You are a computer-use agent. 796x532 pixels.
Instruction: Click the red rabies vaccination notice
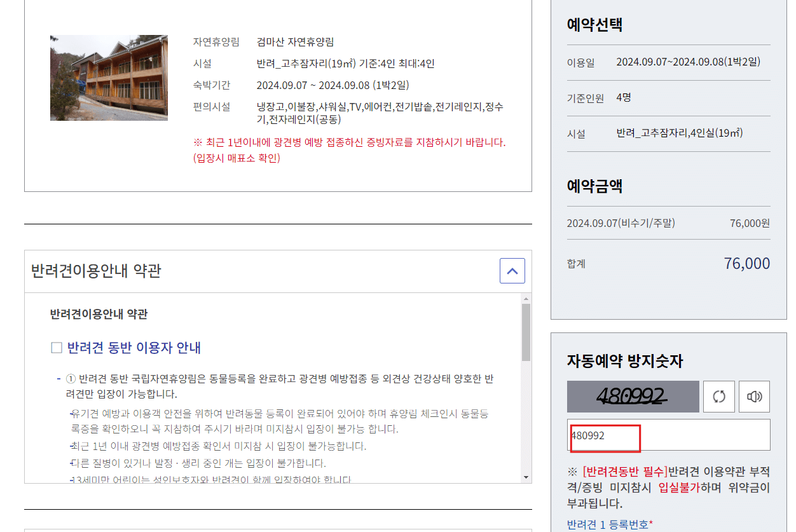[349, 150]
